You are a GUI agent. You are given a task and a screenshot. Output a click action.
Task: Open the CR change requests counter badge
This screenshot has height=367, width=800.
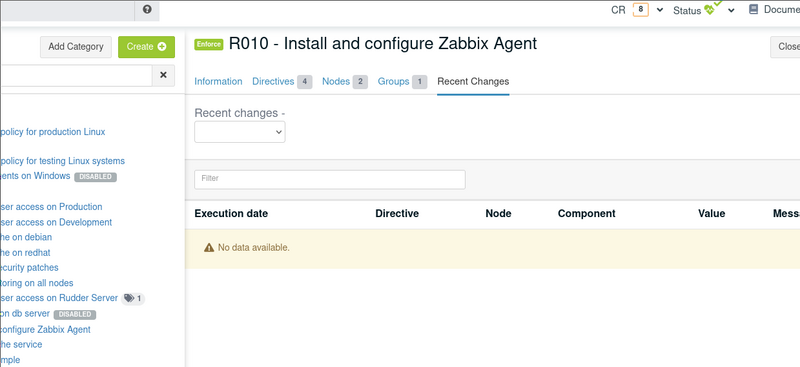tap(641, 10)
